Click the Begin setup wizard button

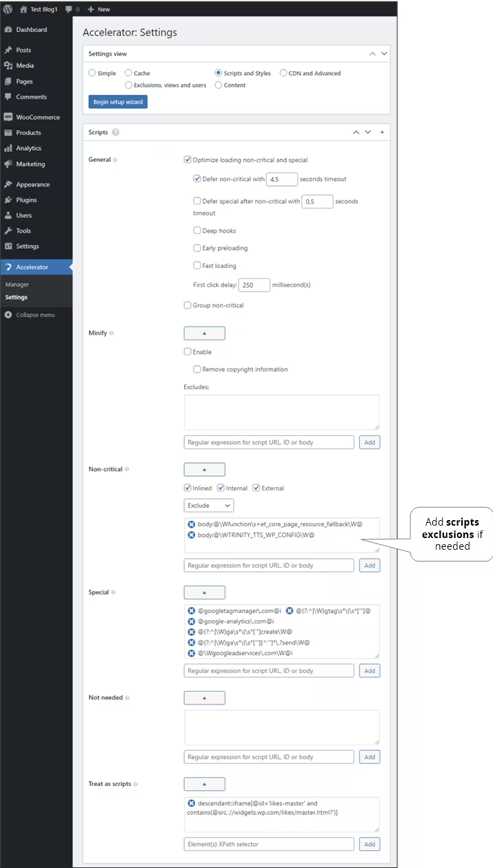point(118,102)
